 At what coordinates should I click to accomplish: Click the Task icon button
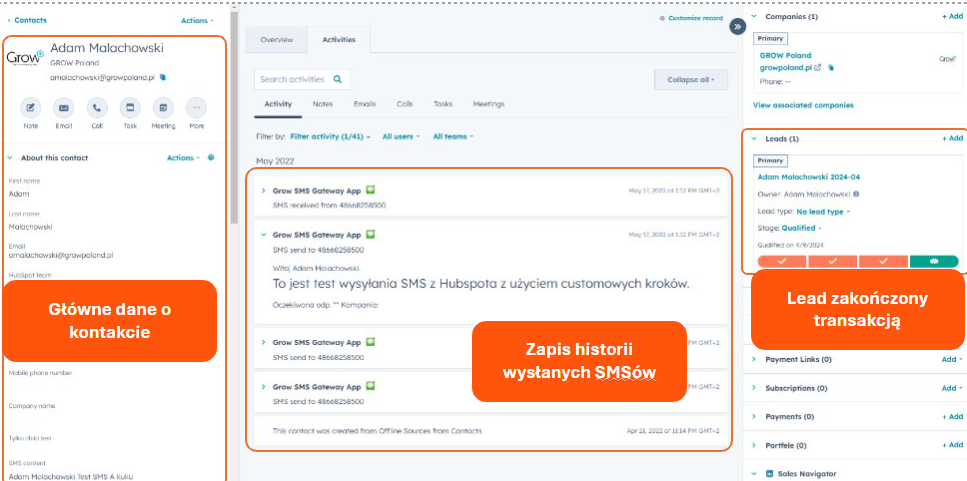point(130,108)
